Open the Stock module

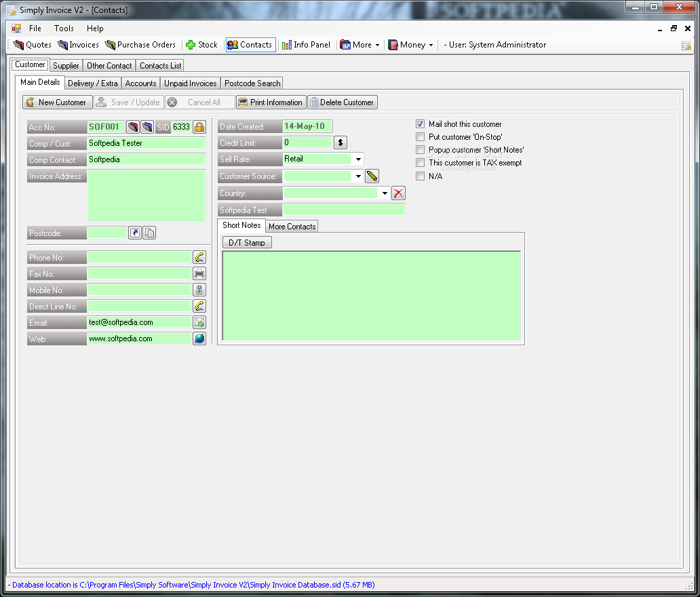tap(201, 45)
